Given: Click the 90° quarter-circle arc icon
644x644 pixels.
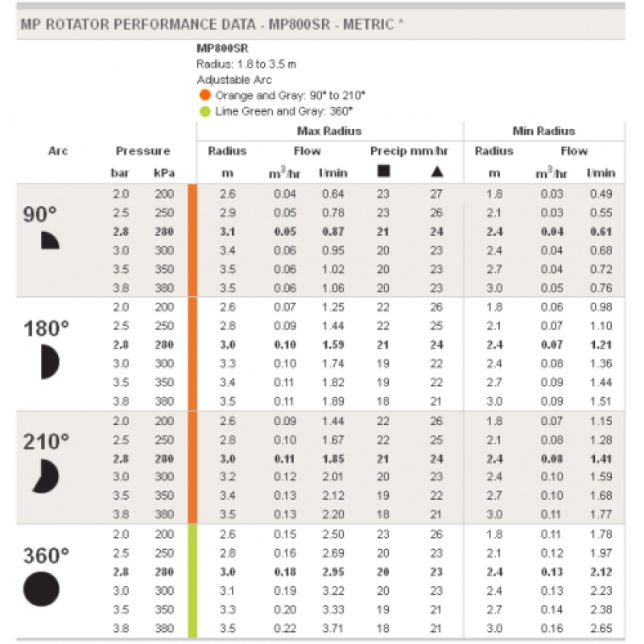Looking at the screenshot, I should (50, 239).
